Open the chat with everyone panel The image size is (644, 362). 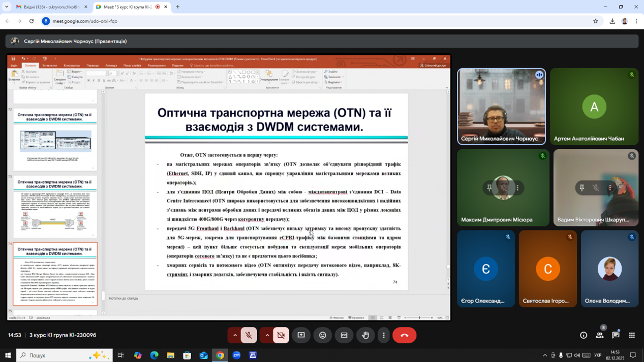[616, 335]
